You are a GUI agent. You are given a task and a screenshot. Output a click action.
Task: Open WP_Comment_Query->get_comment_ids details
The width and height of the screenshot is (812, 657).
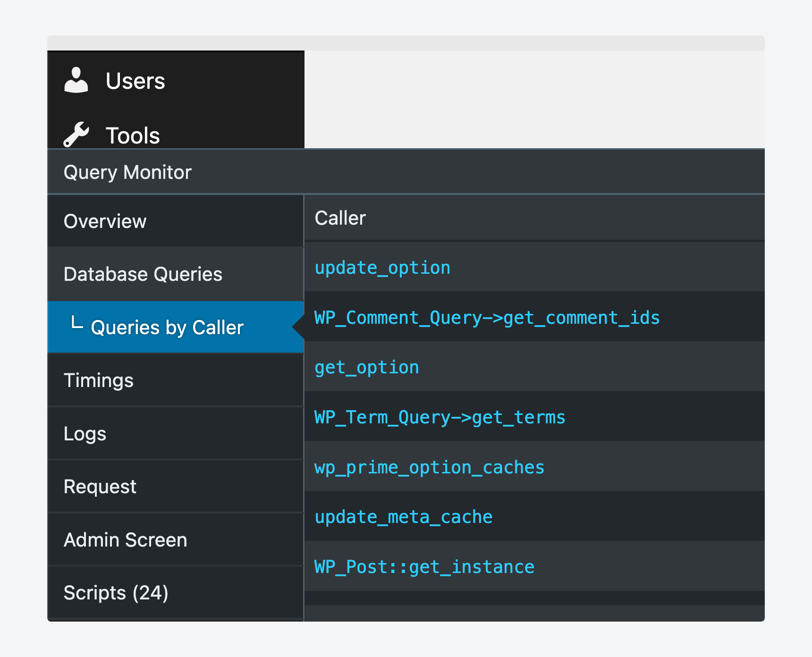click(x=487, y=318)
